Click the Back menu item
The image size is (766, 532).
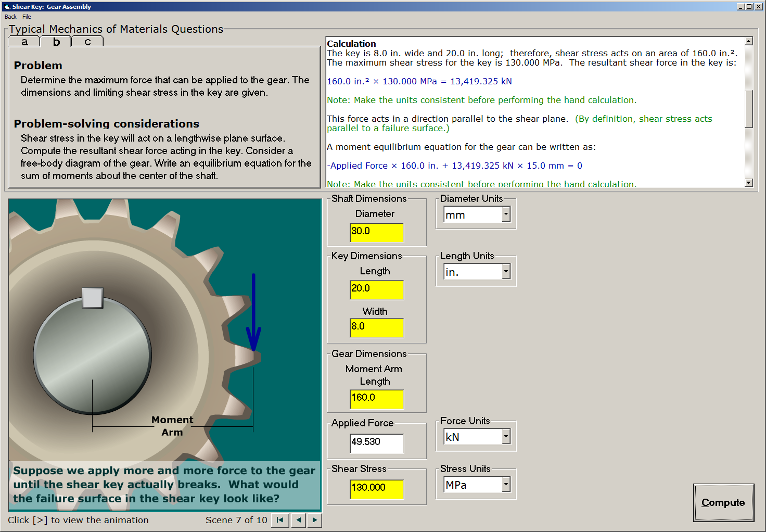point(10,17)
